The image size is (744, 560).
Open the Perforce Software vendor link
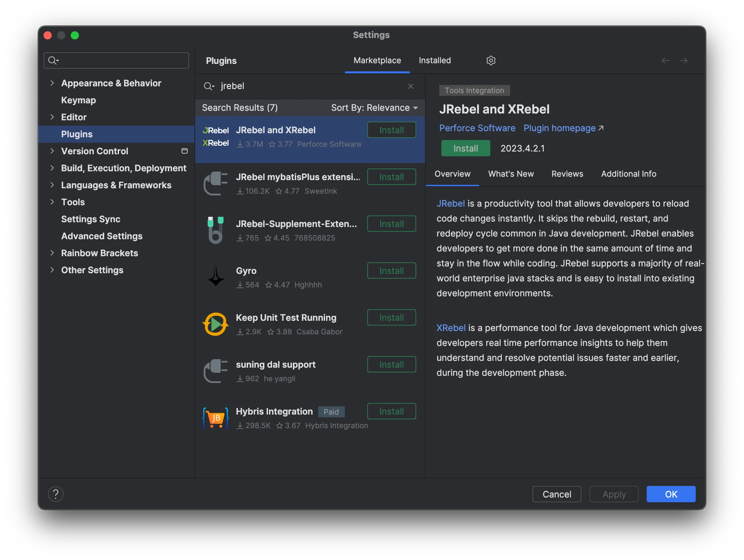477,128
